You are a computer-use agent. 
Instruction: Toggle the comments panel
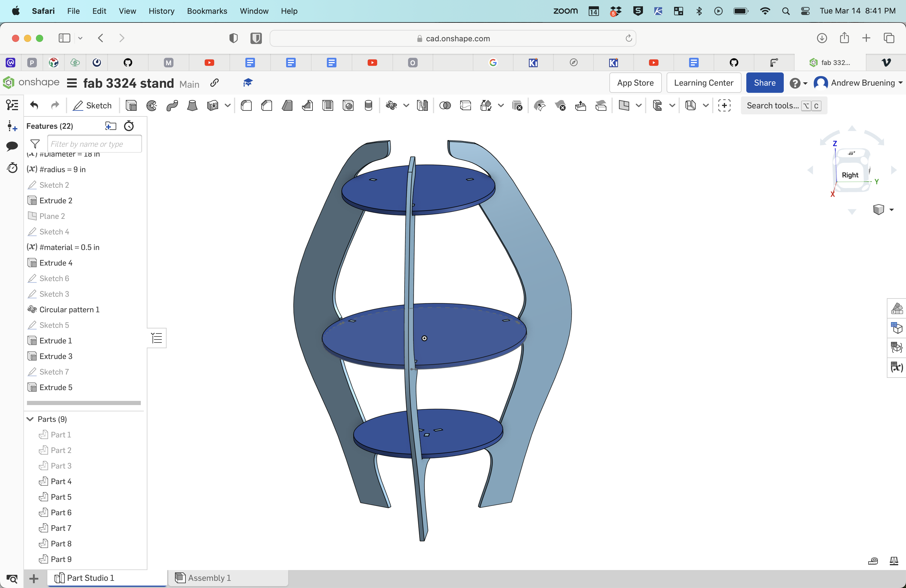(x=12, y=146)
